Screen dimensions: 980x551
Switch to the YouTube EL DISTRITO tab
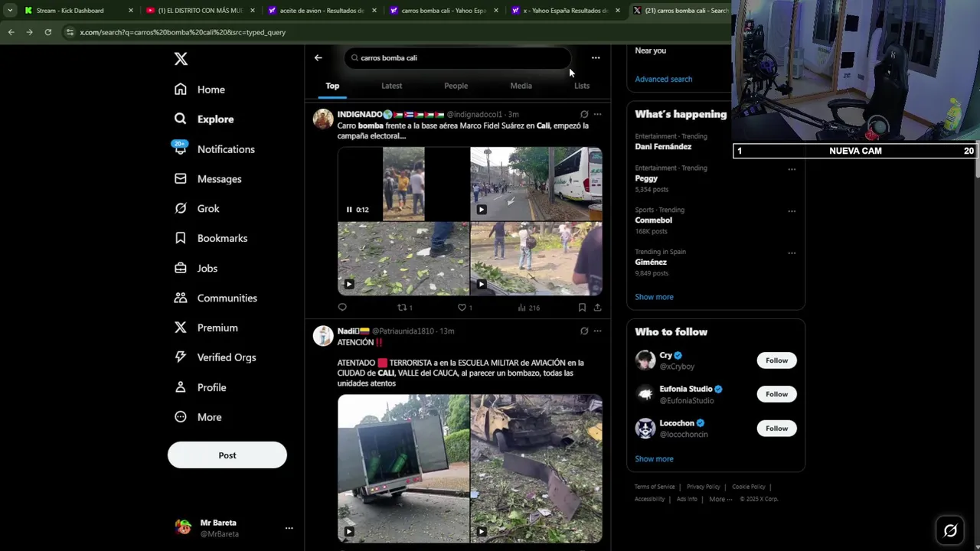click(199, 11)
